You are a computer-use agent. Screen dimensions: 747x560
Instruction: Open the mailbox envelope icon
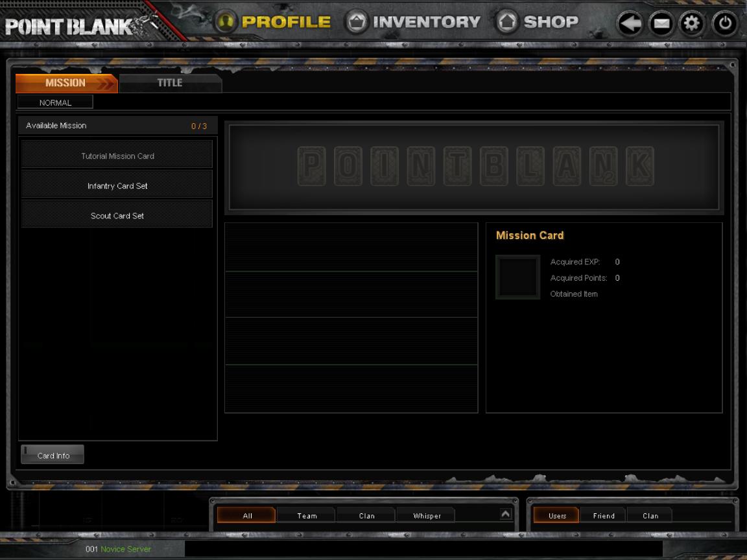[661, 23]
